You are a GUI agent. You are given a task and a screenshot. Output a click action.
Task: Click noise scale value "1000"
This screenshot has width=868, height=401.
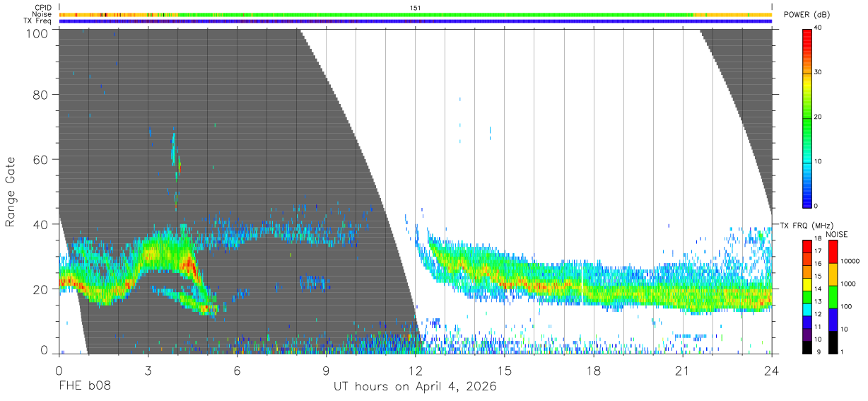(x=848, y=284)
